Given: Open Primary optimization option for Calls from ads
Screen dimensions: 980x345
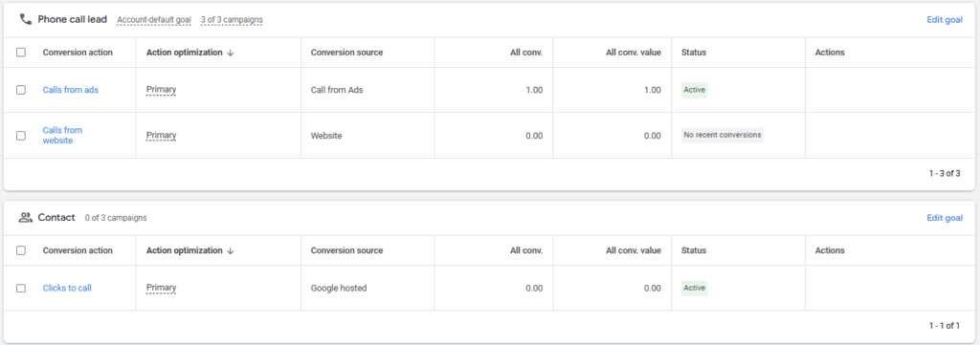Looking at the screenshot, I should click(161, 90).
